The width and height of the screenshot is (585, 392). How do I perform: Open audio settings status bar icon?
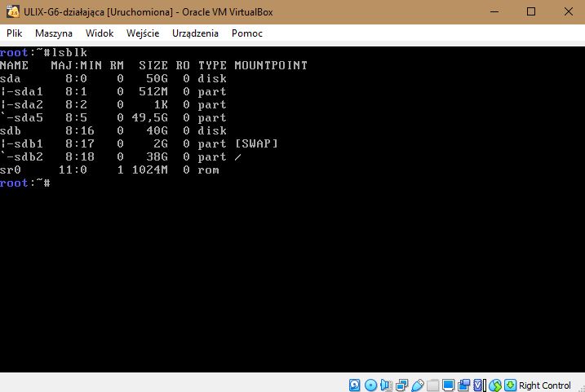(x=386, y=385)
